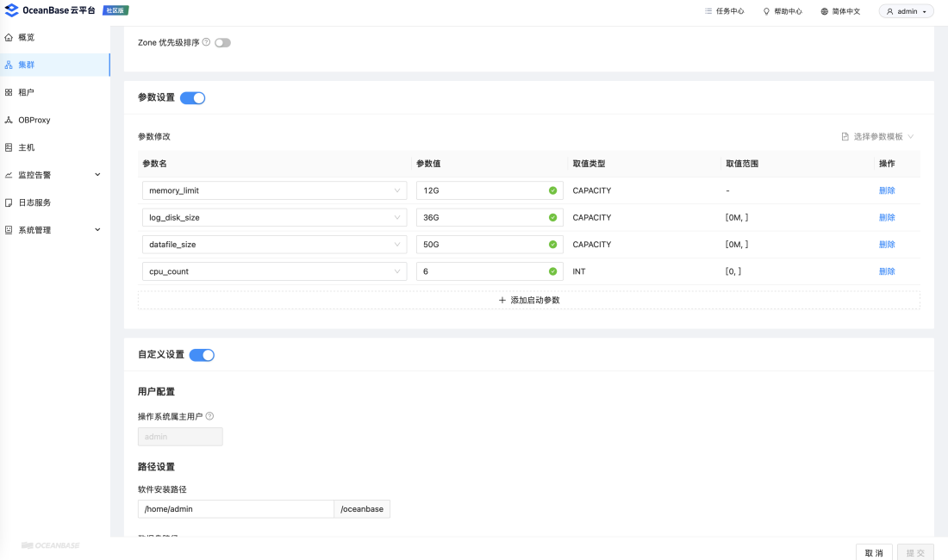Click the 主机 host icon

tap(9, 147)
